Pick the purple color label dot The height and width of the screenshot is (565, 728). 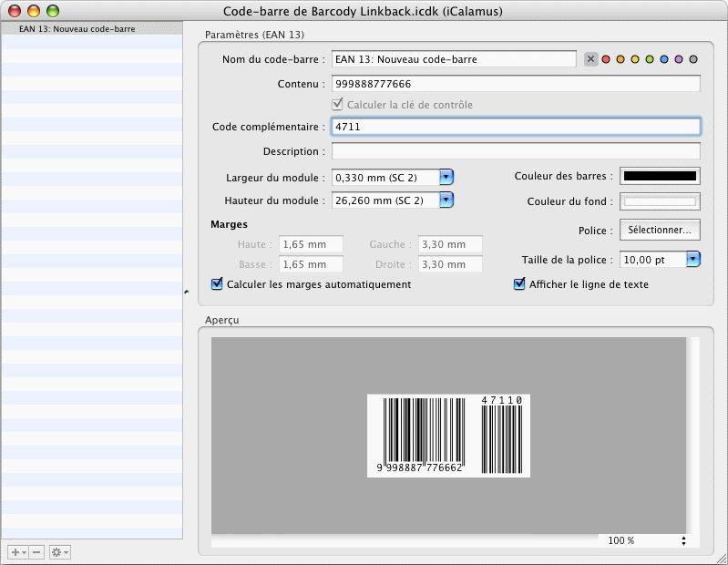pyautogui.click(x=679, y=59)
